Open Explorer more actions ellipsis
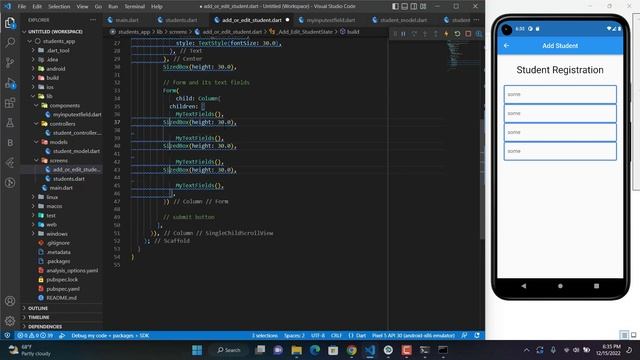 [93, 20]
